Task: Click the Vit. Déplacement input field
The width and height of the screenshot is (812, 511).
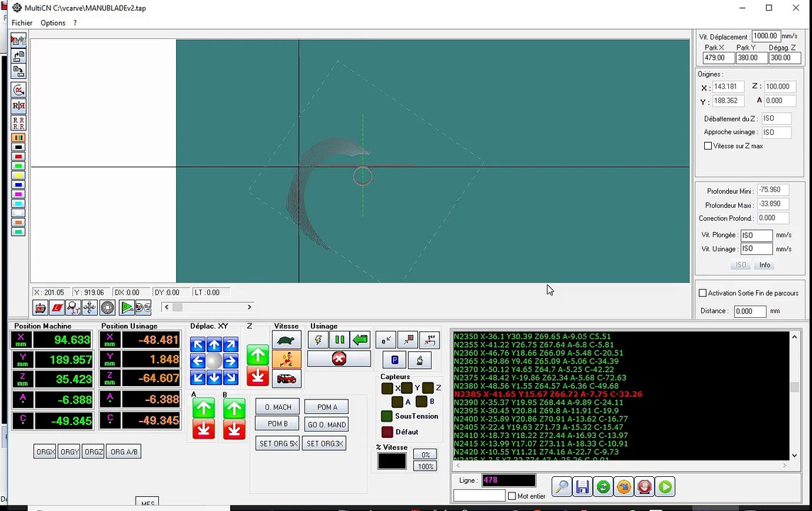Action: [765, 35]
